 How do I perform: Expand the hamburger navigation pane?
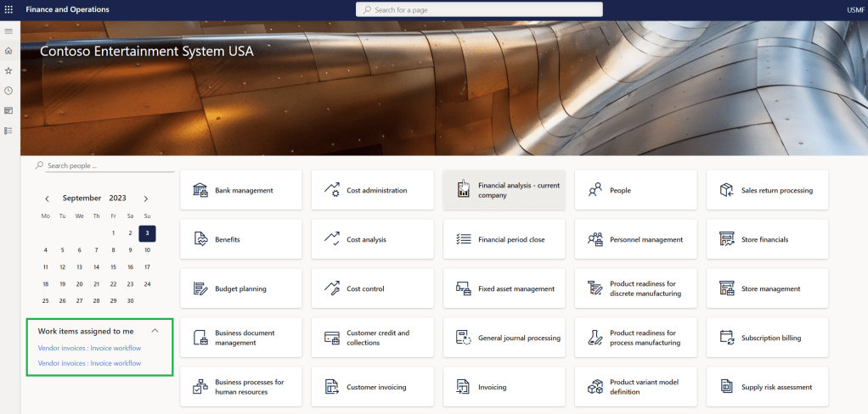(x=8, y=31)
